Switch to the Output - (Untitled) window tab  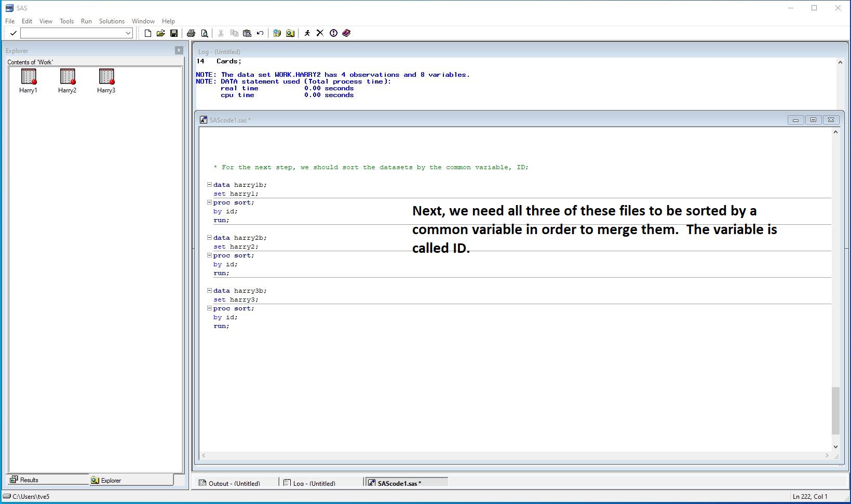click(x=234, y=483)
